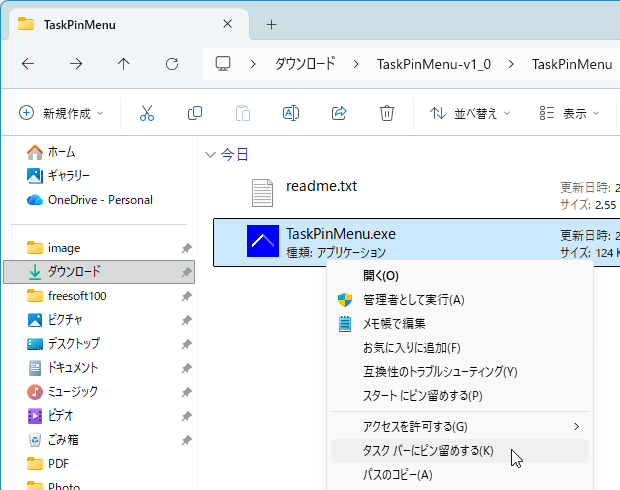The image size is (620, 490).
Task: Click the Share icon in toolbar
Action: coord(339,114)
